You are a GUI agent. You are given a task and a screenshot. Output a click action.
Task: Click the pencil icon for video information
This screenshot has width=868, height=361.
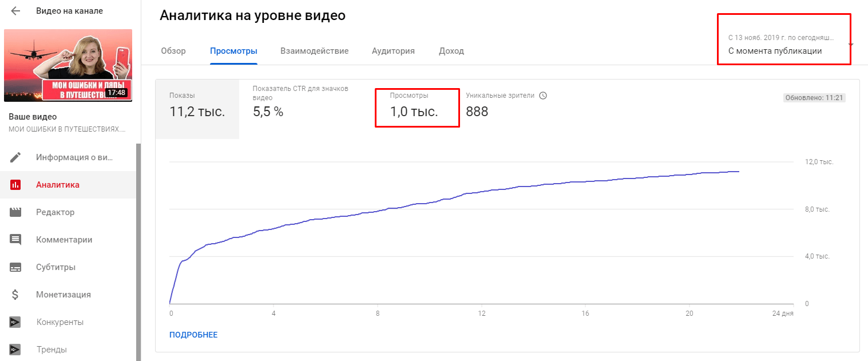15,157
